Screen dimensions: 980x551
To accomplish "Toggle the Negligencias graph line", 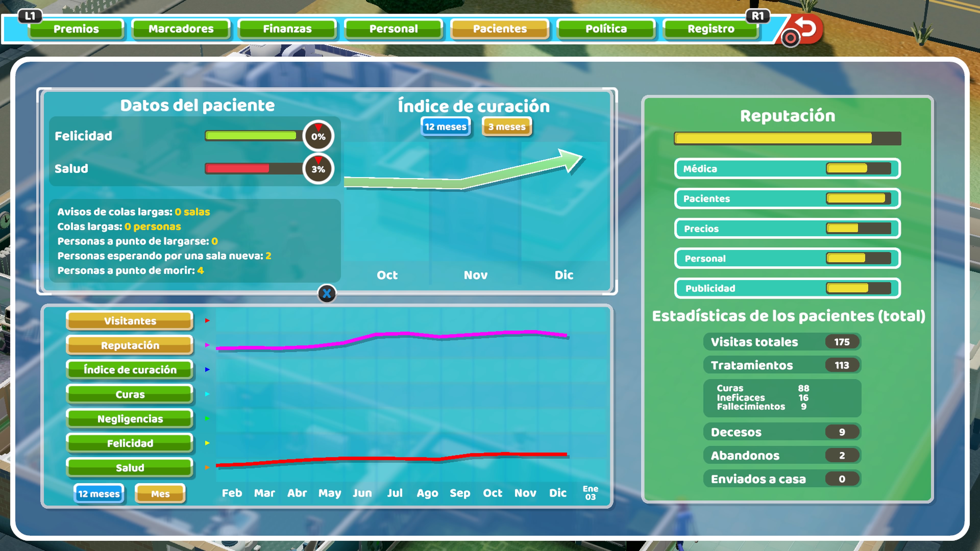I will tap(130, 419).
